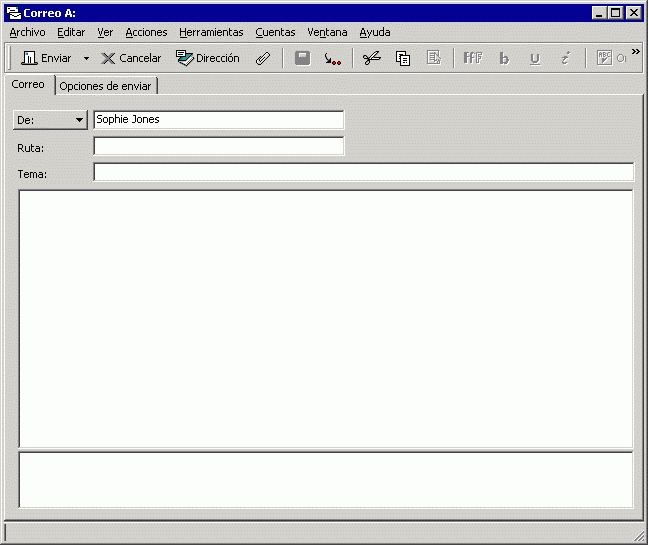Click the paperclip attach file icon
648x545 pixels.
coord(263,58)
